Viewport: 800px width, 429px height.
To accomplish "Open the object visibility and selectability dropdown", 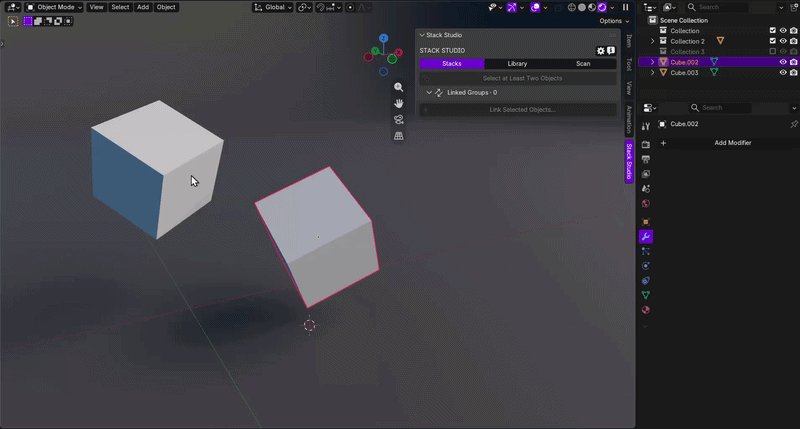I will pyautogui.click(x=494, y=7).
